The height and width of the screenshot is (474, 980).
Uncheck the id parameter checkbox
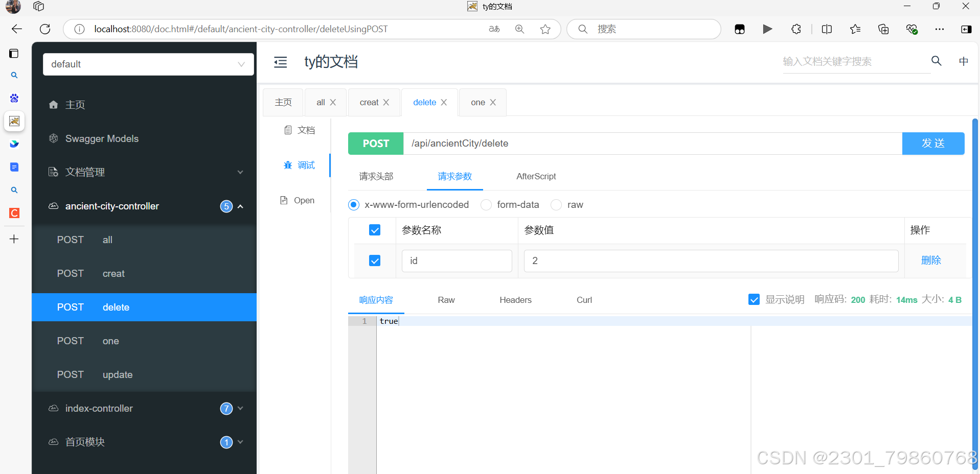[374, 260]
